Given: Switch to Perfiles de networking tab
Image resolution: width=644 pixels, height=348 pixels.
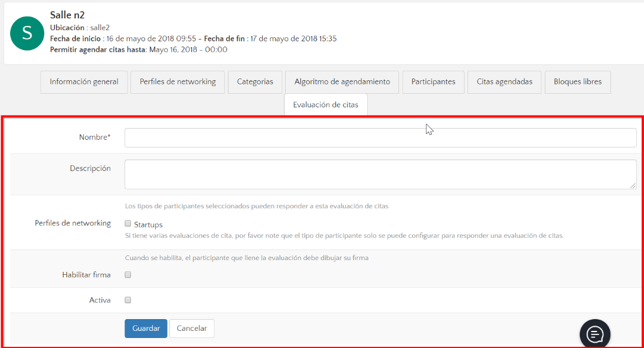Looking at the screenshot, I should coord(178,82).
